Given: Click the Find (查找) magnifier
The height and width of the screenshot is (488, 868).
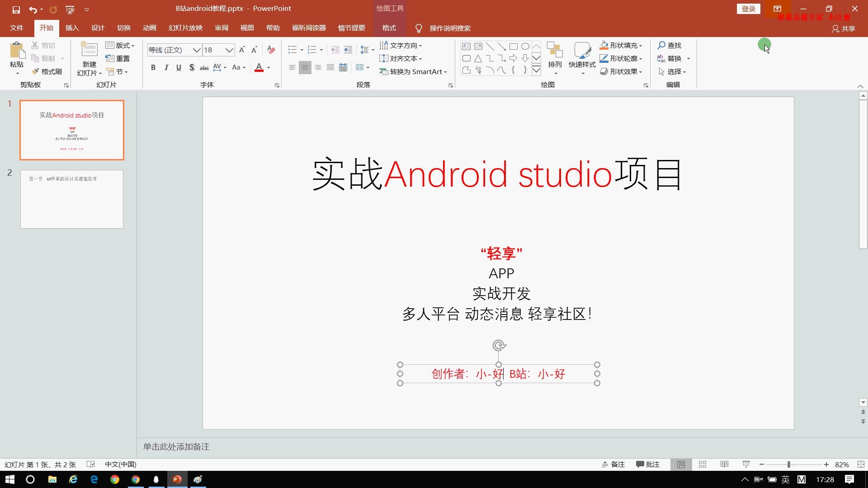Looking at the screenshot, I should [x=669, y=45].
